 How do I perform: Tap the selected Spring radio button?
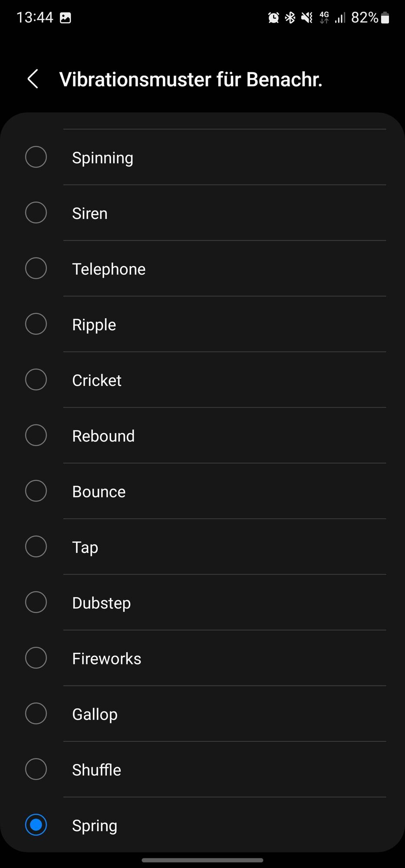coord(36,825)
